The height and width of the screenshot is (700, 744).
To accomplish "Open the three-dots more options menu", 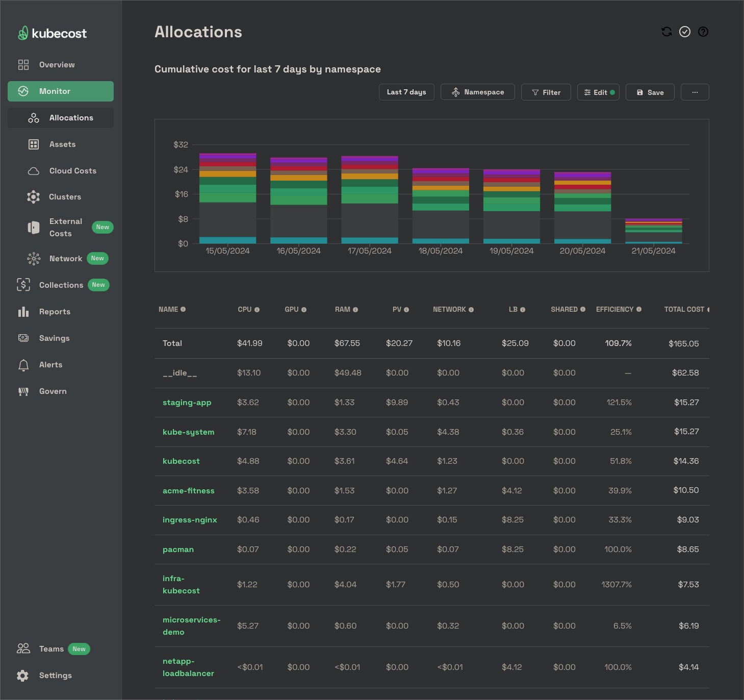I will point(695,92).
